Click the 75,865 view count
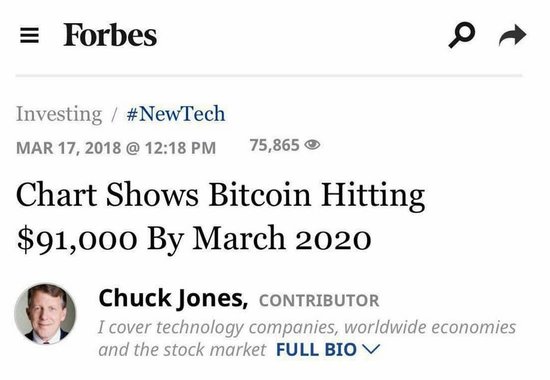 click(274, 145)
